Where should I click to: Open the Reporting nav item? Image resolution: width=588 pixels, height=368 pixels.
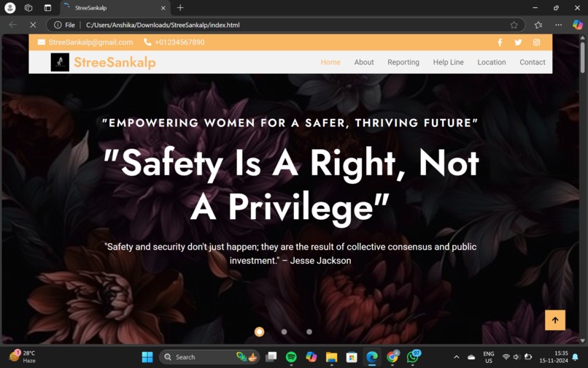(x=403, y=62)
